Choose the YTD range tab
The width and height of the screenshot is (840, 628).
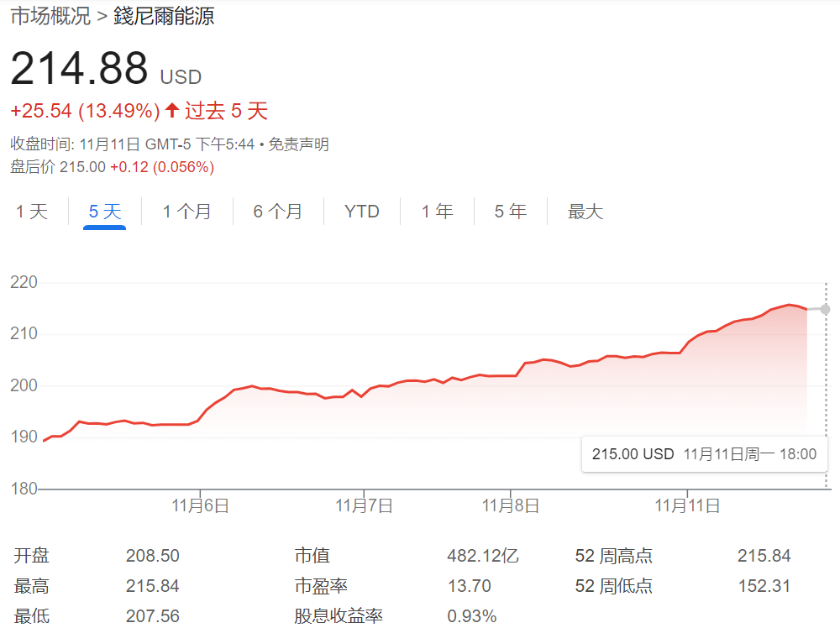(362, 212)
